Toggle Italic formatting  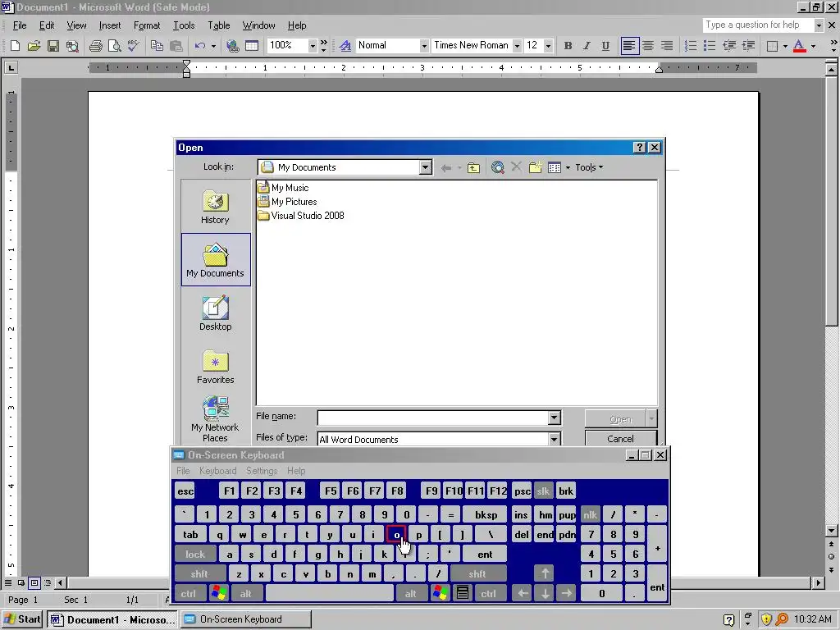tap(587, 46)
